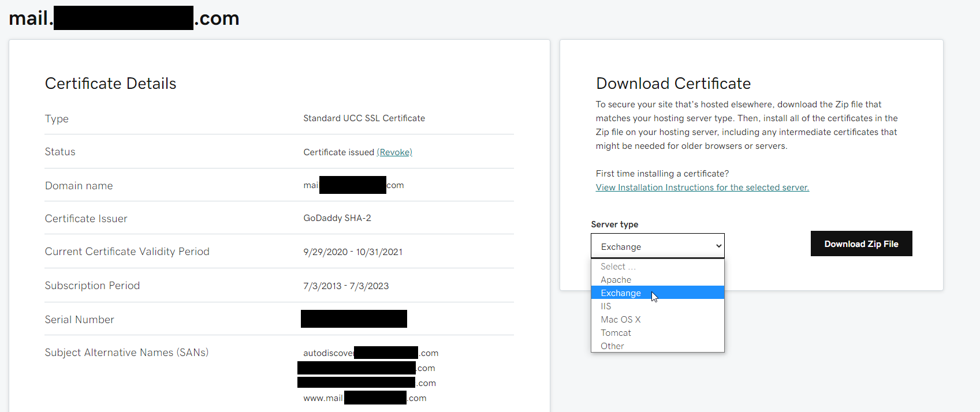Open the Server type dropdown
The width and height of the screenshot is (980, 412).
click(657, 246)
